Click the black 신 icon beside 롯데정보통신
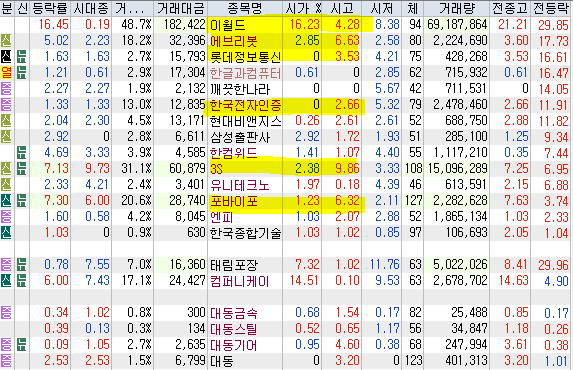 6,57
